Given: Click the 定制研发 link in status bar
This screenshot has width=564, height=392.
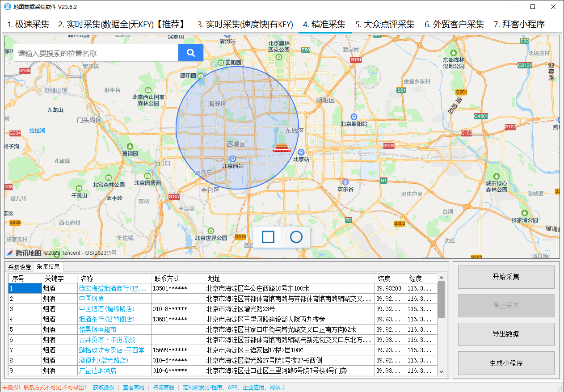Looking at the screenshot, I should [x=233, y=388].
